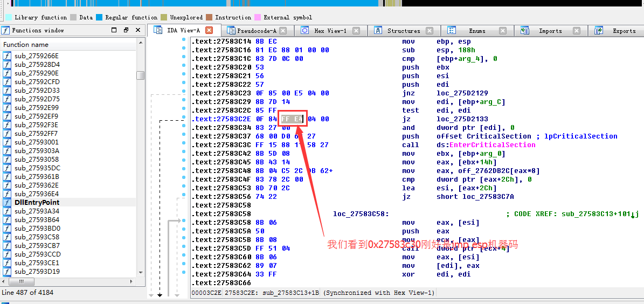644x304 pixels.
Task: Click the loc_275D2133 jump target
Action: click(x=462, y=119)
